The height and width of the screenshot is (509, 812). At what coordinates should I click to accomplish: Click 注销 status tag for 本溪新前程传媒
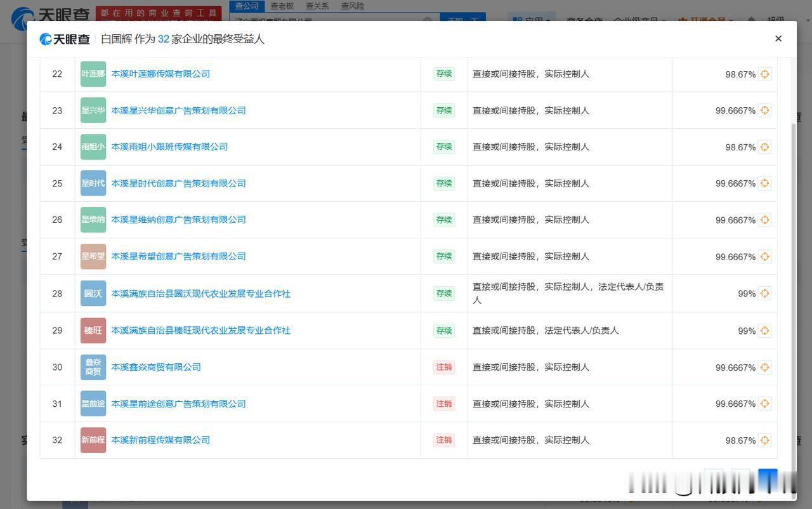point(444,440)
